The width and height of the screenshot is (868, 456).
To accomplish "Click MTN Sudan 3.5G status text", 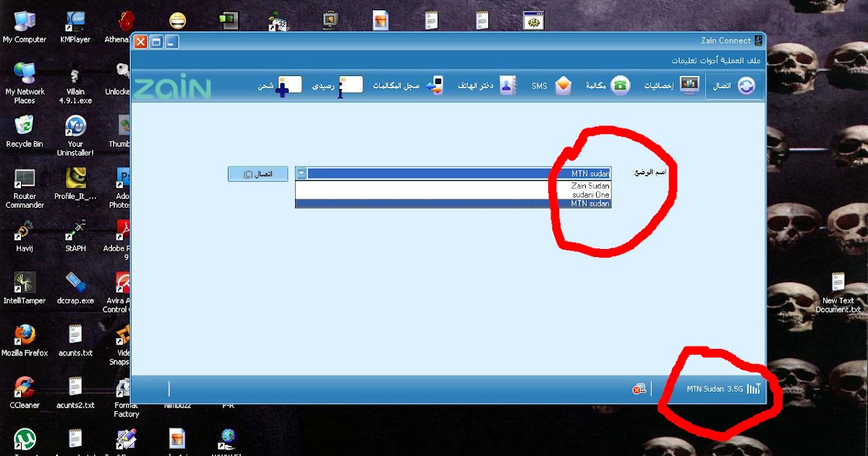I will [715, 389].
